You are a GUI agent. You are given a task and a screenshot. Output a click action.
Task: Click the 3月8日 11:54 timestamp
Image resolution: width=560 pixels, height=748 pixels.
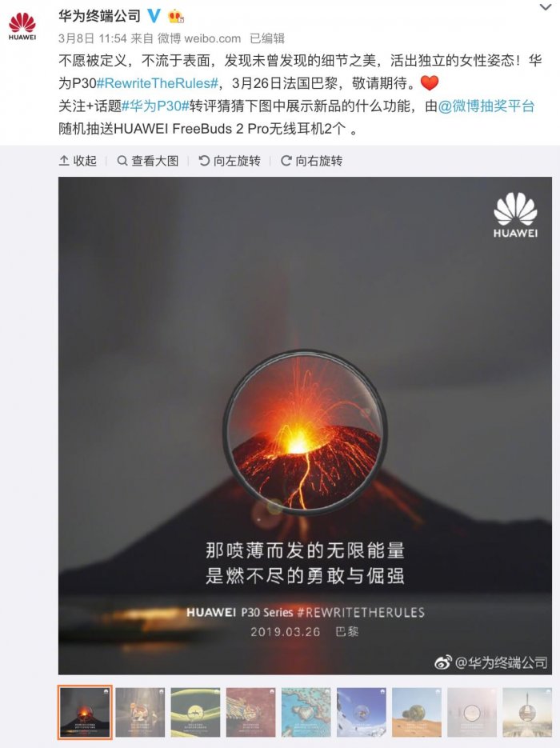[93, 38]
